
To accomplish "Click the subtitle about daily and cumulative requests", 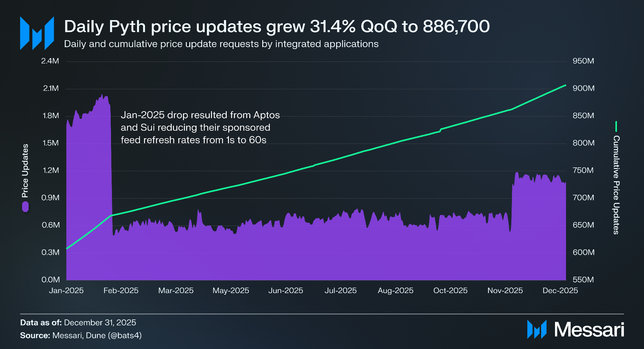I will click(221, 44).
